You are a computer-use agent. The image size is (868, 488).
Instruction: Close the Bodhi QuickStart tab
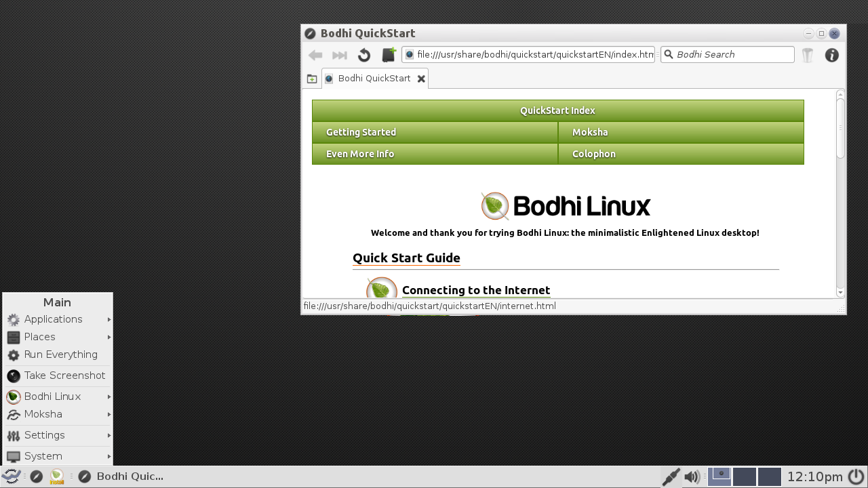[x=421, y=79]
